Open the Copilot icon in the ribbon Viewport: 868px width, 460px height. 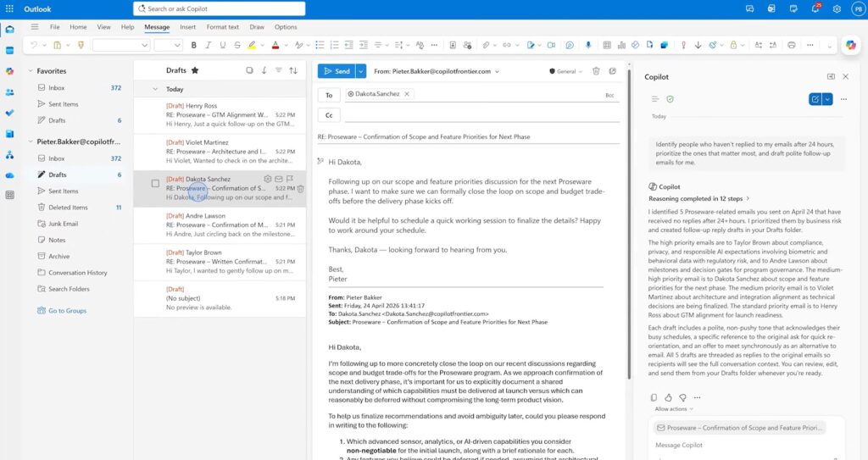tap(852, 45)
